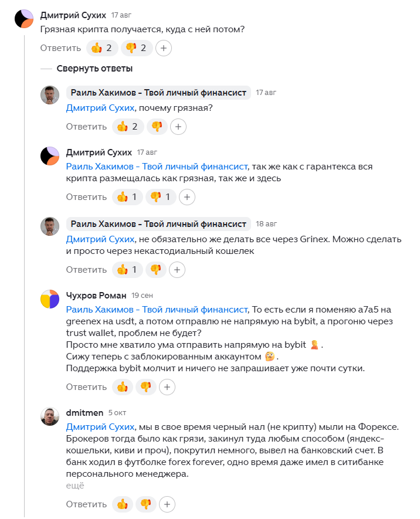Like Дмитрий Сухих's first comment

click(101, 48)
